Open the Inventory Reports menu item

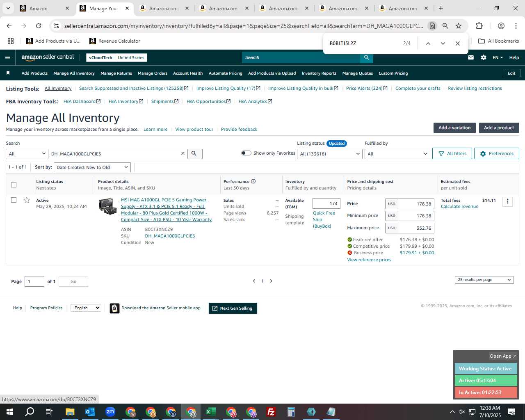pyautogui.click(x=319, y=73)
